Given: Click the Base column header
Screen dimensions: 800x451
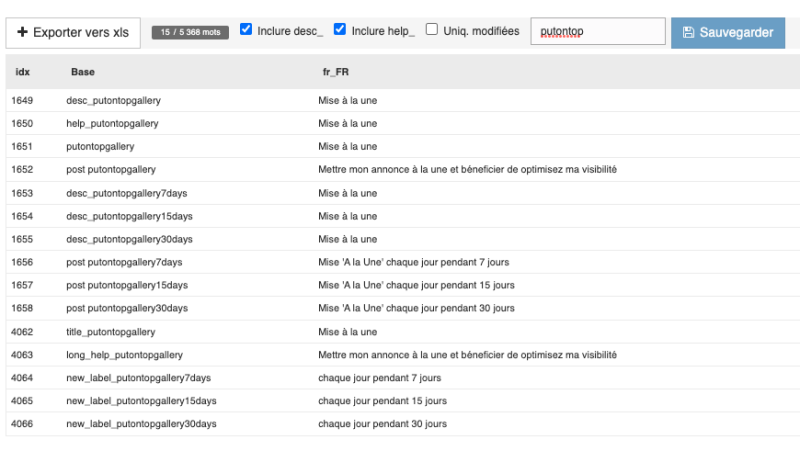Looking at the screenshot, I should [82, 73].
